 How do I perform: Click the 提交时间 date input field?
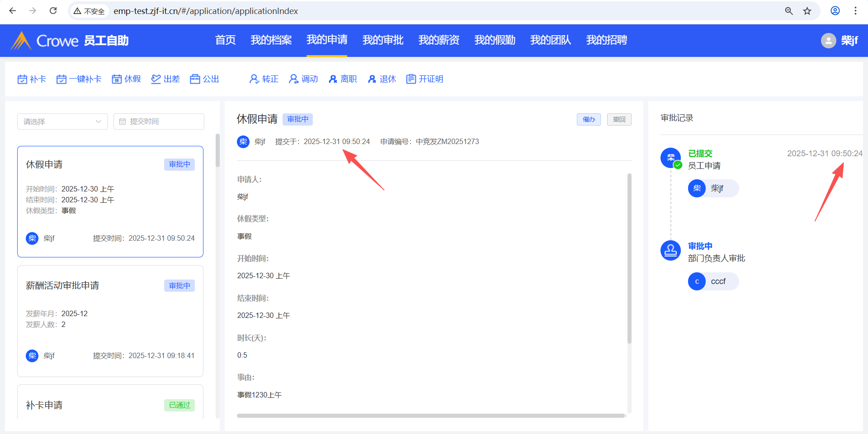[159, 121]
